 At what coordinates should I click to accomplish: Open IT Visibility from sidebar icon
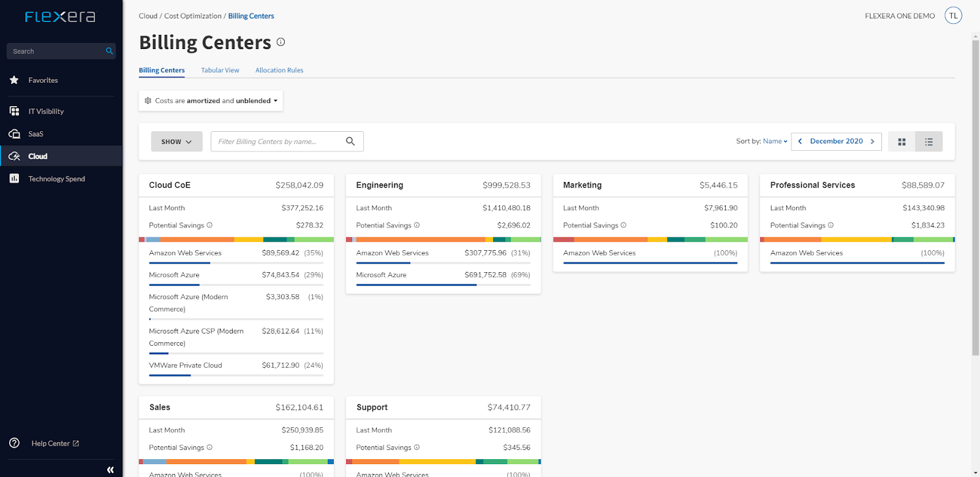pyautogui.click(x=14, y=111)
